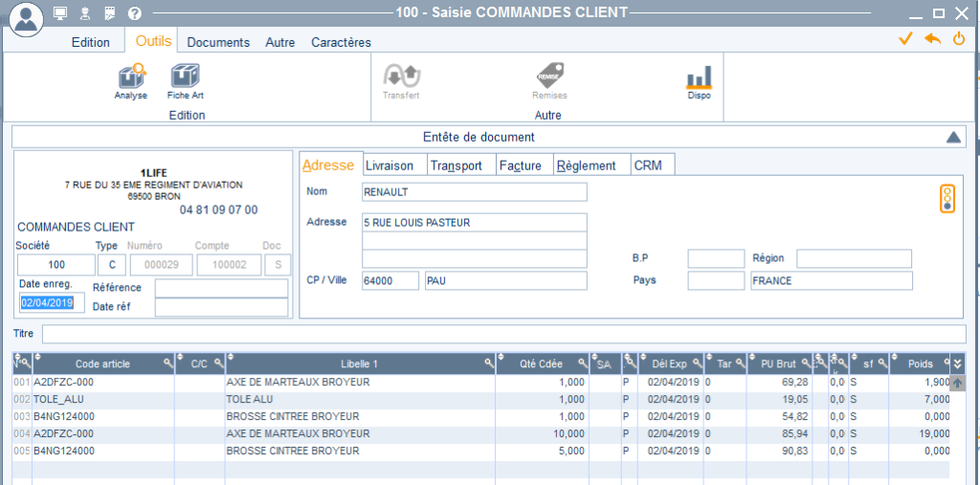
Task: Click the CP field showing 64000
Action: pyautogui.click(x=390, y=280)
